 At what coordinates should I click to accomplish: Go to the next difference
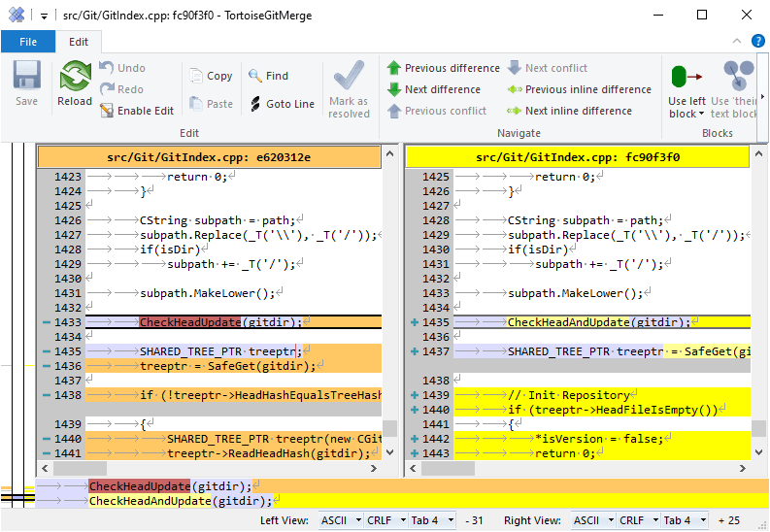(x=433, y=89)
